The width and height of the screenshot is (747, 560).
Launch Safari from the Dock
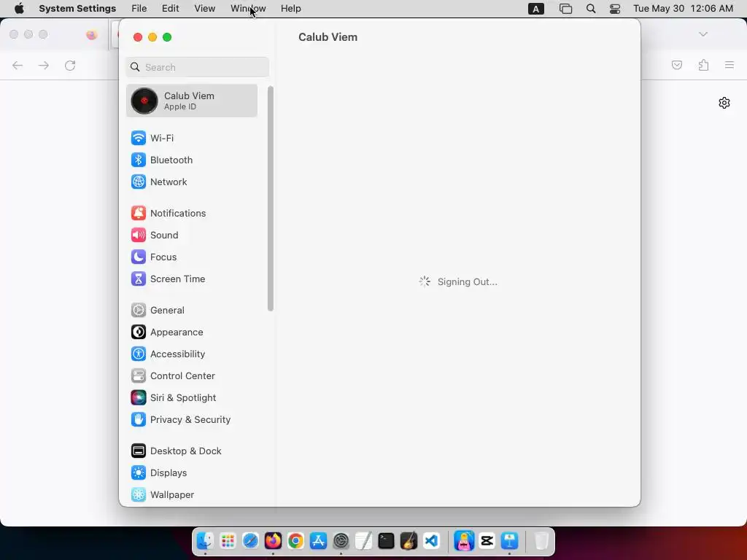click(x=250, y=541)
